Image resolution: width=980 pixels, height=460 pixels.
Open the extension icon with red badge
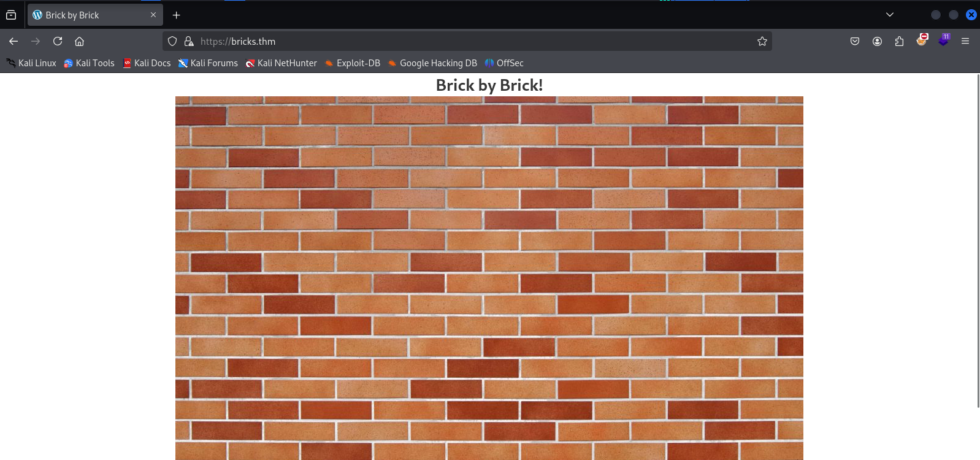tap(922, 40)
